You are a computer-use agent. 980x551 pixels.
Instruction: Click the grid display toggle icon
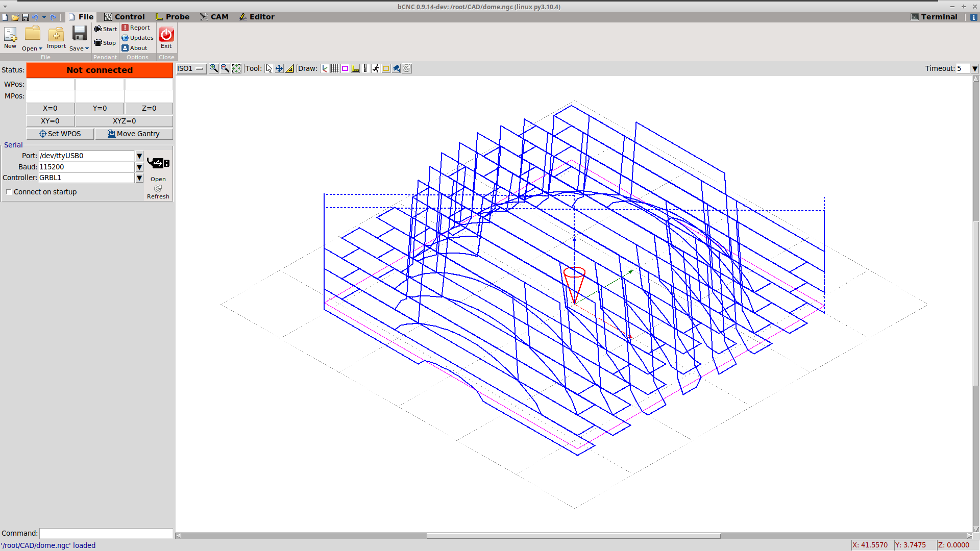tap(334, 68)
